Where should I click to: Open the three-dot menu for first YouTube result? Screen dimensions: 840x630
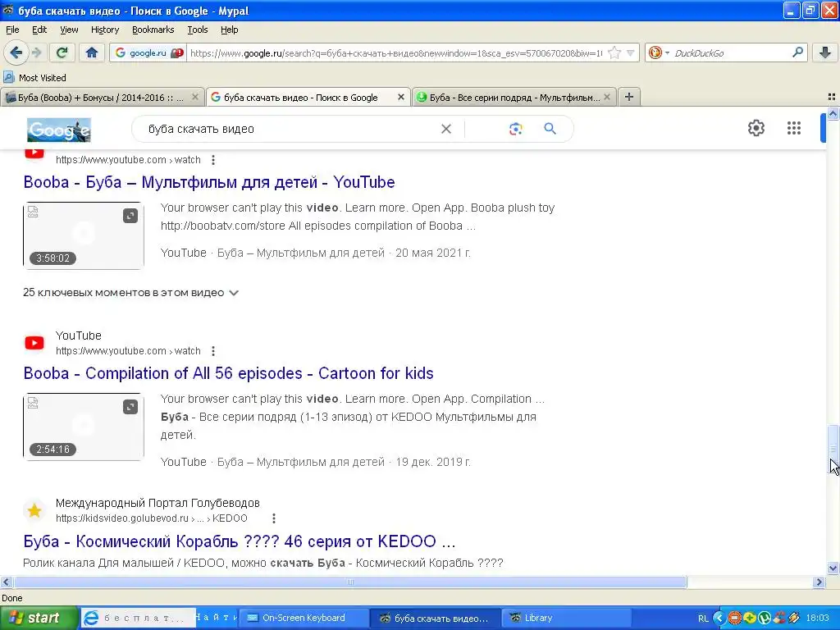(213, 160)
